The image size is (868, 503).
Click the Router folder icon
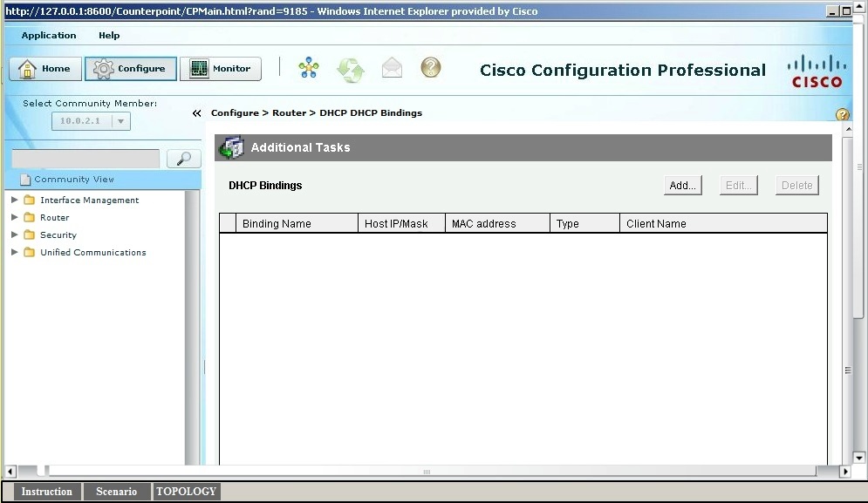click(30, 217)
